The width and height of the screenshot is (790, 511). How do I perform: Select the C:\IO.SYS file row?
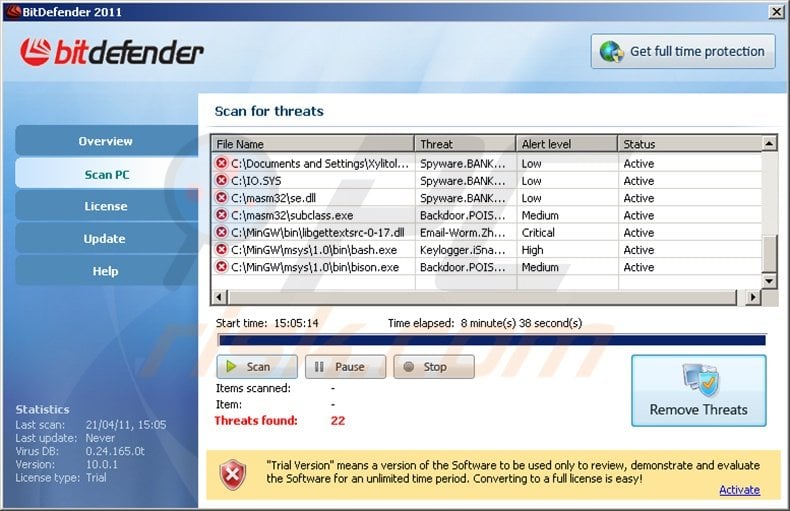[x=486, y=180]
